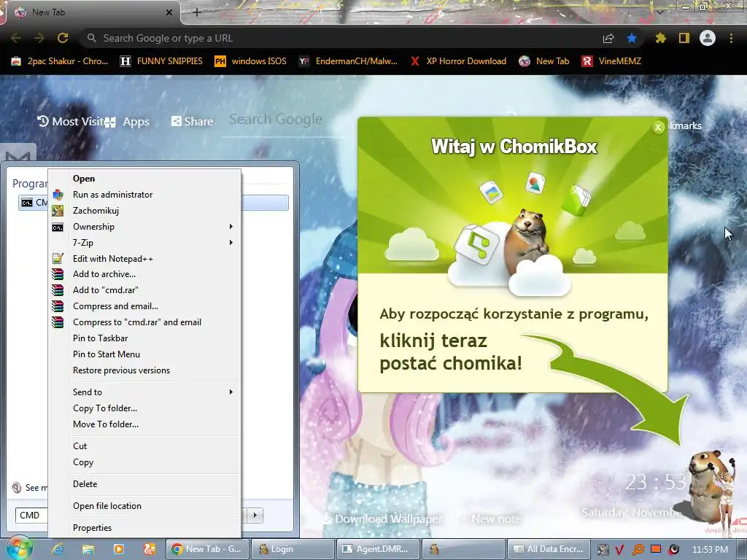Select Open in the context menu

(145, 179)
